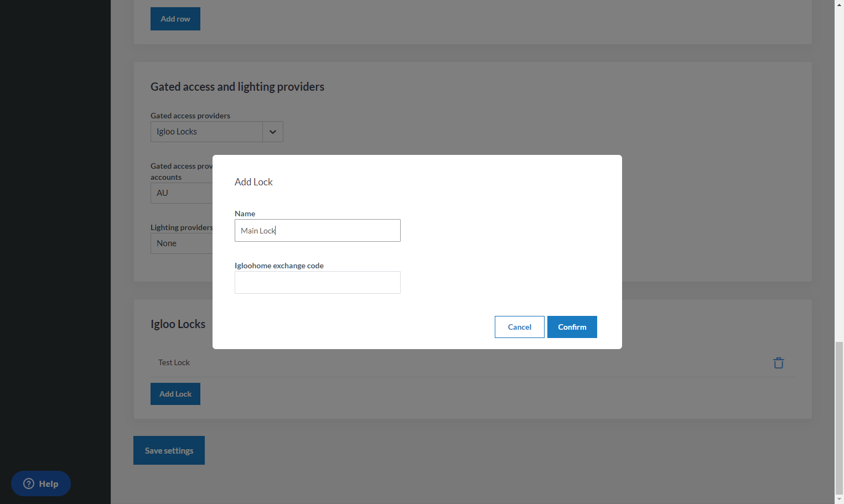
Task: Click the scrollbar down arrow
Action: coord(839,499)
